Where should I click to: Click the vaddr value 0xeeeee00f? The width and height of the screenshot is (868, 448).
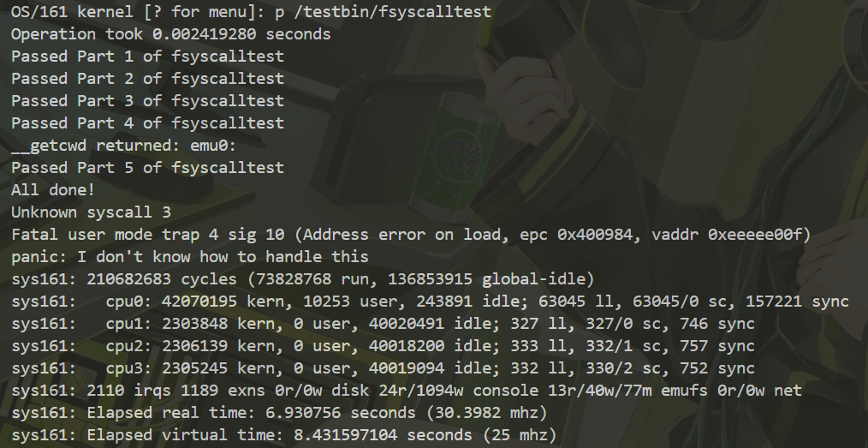[754, 234]
